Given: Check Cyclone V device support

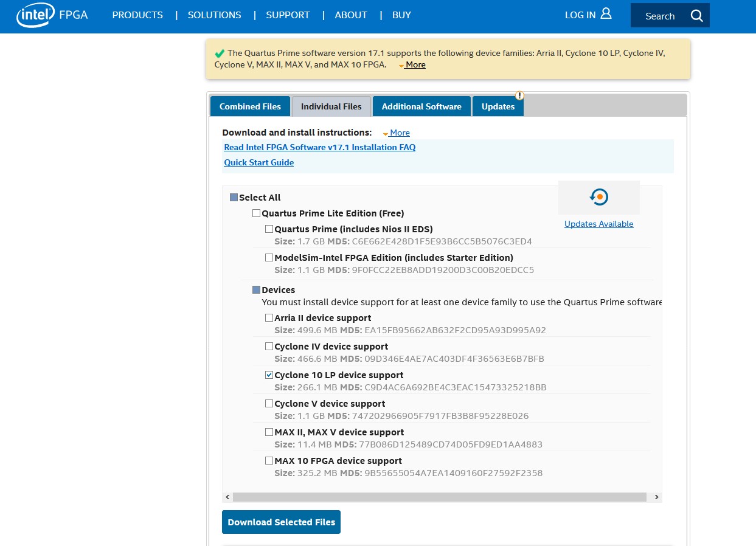Looking at the screenshot, I should [x=269, y=404].
